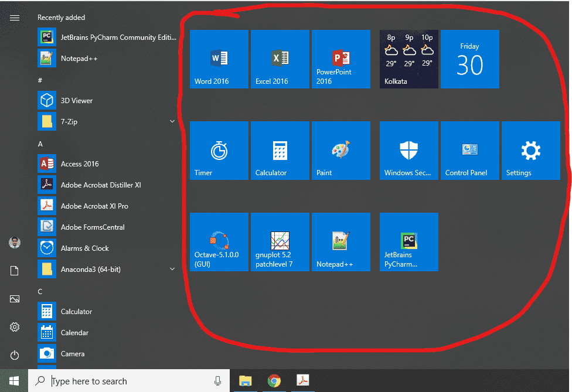Open the Word 2016 tile
Viewport: 572px width, 392px height.
219,59
